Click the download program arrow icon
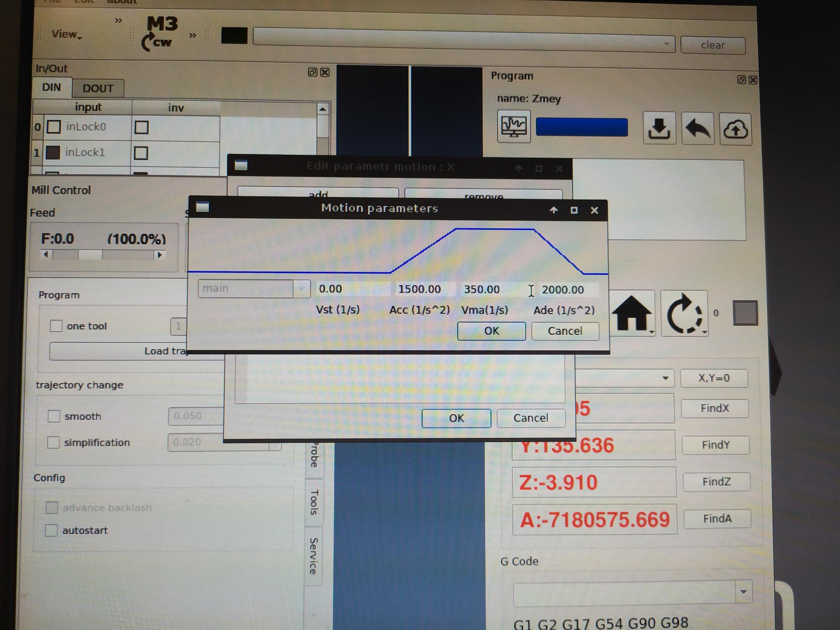 [659, 129]
